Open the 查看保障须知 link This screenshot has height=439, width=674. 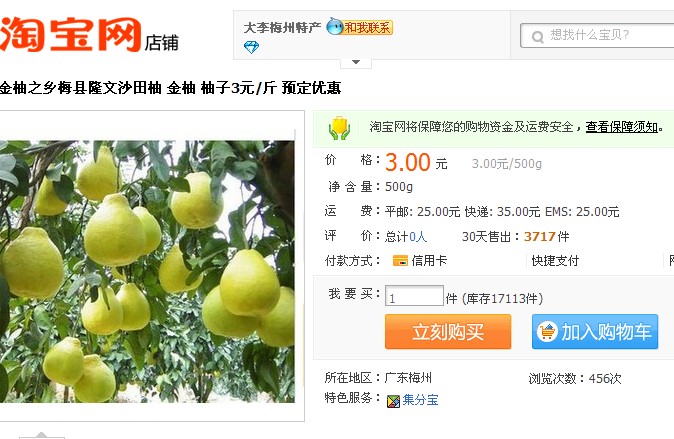pos(622,127)
